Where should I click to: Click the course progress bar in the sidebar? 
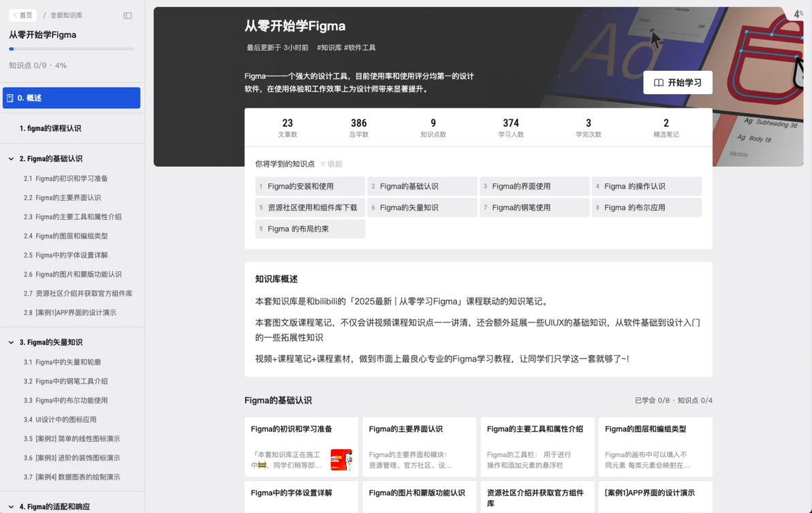click(72, 49)
